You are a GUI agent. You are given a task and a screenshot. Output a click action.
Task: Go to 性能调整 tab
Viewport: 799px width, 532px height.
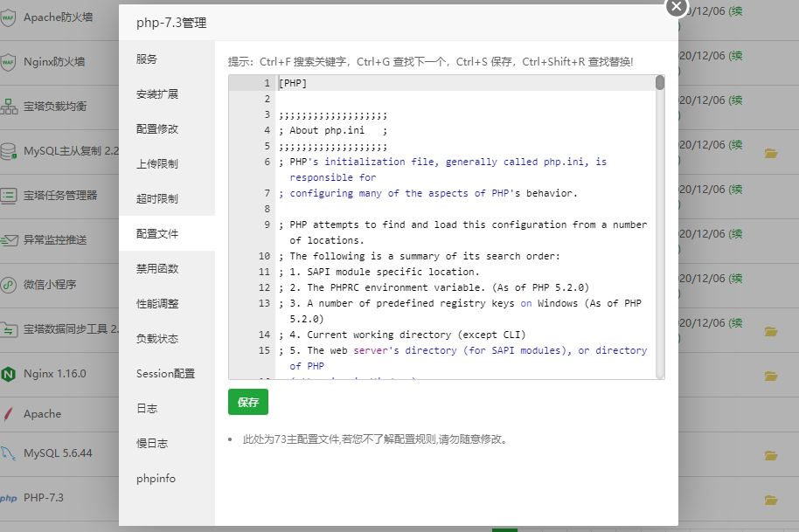coord(167,303)
